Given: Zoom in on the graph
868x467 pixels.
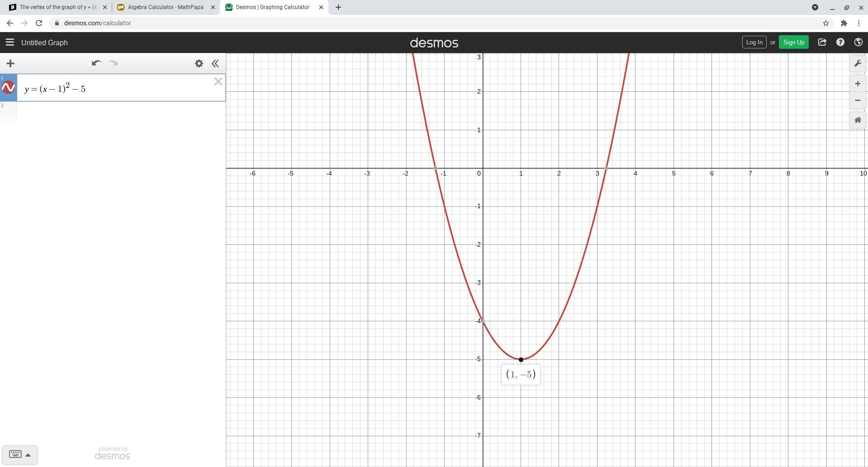Looking at the screenshot, I should tap(858, 84).
